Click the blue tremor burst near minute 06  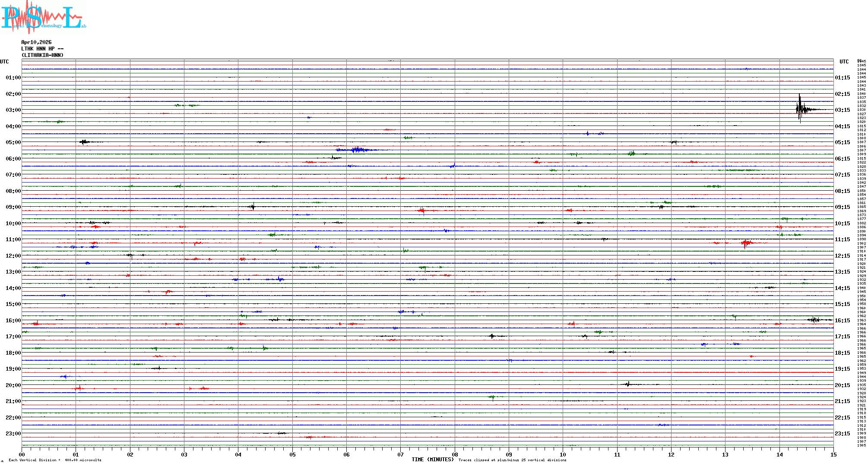358,150
